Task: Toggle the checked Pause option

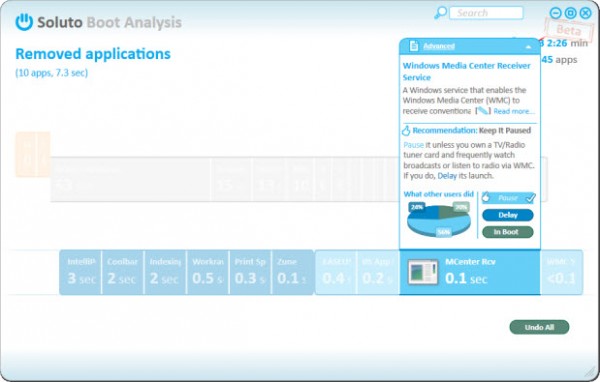Action: click(508, 198)
